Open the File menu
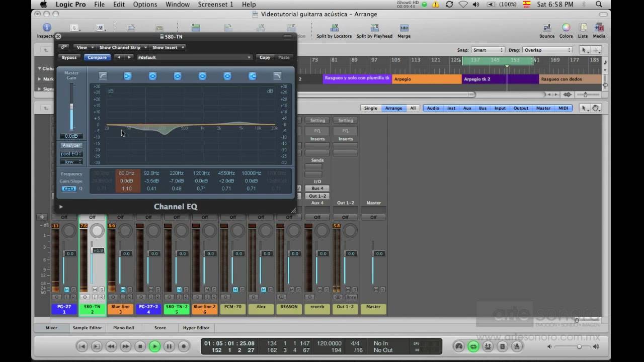The image size is (644, 362). tap(99, 5)
